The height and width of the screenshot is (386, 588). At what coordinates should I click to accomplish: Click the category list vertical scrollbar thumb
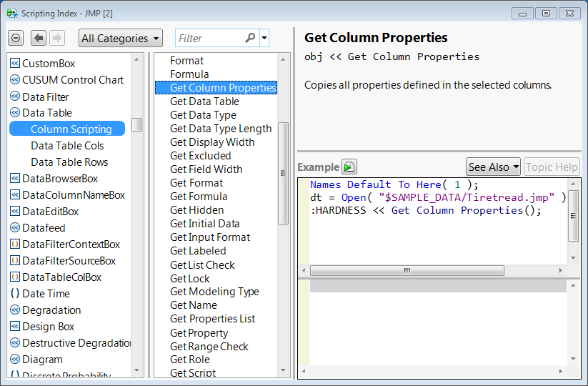coord(137,124)
